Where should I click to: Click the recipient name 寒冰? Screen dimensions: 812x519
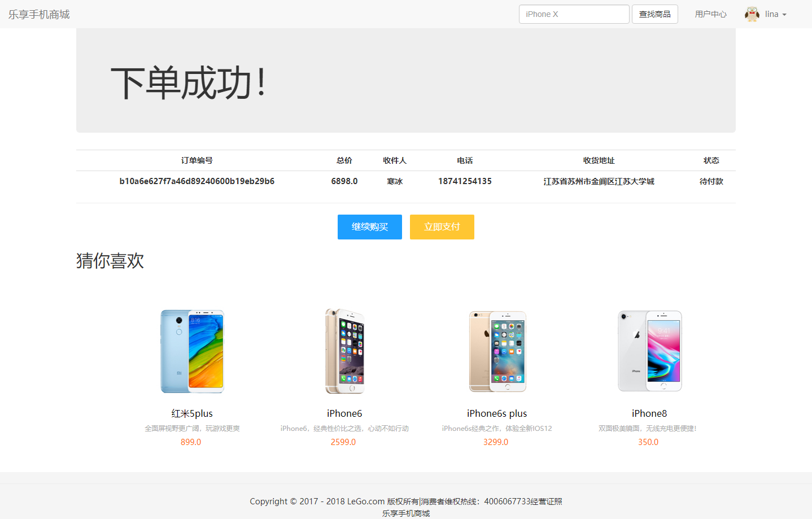tap(395, 181)
